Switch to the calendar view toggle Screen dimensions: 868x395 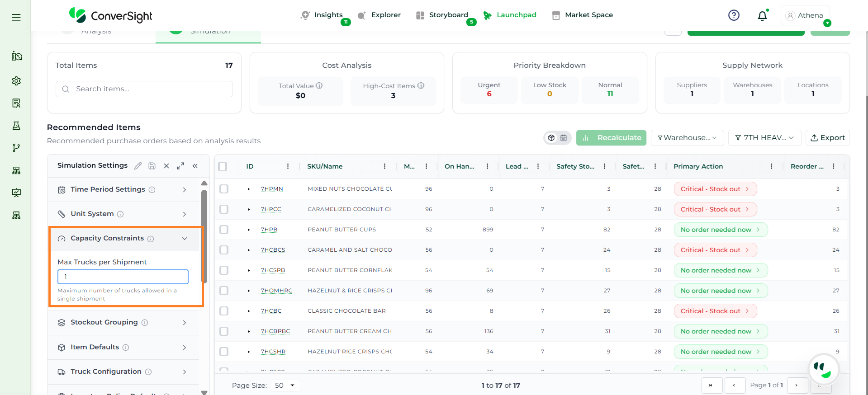point(564,138)
